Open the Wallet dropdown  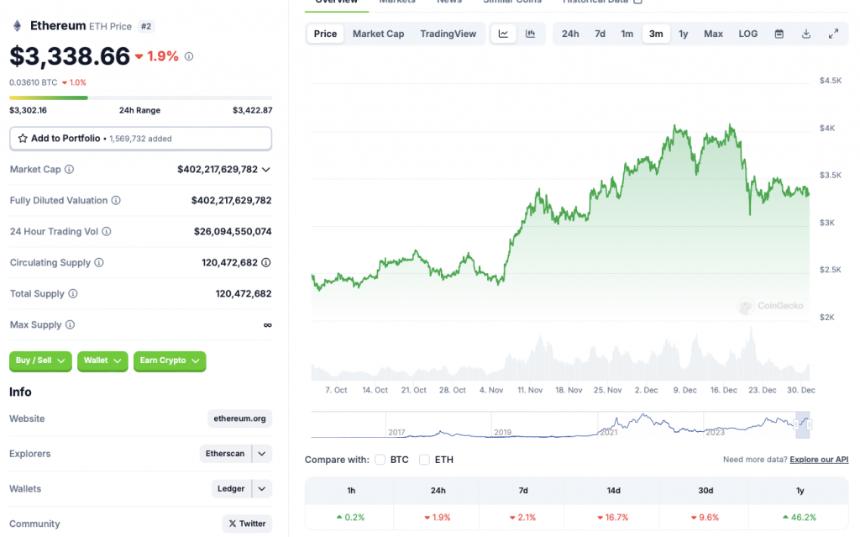tap(103, 361)
